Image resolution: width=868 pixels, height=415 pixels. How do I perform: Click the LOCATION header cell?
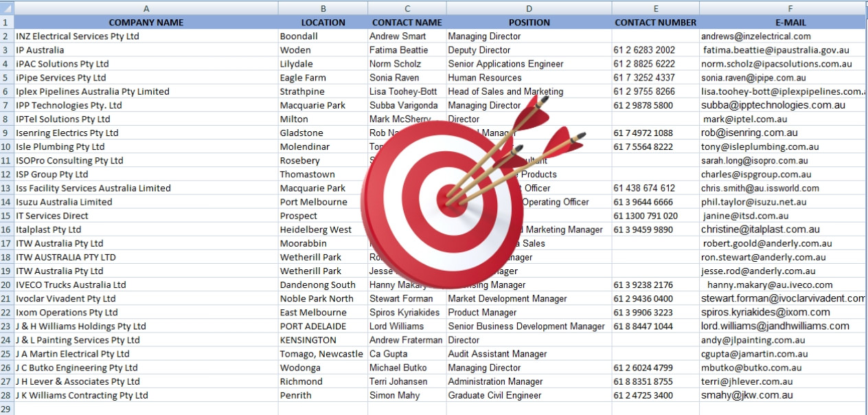coord(323,22)
